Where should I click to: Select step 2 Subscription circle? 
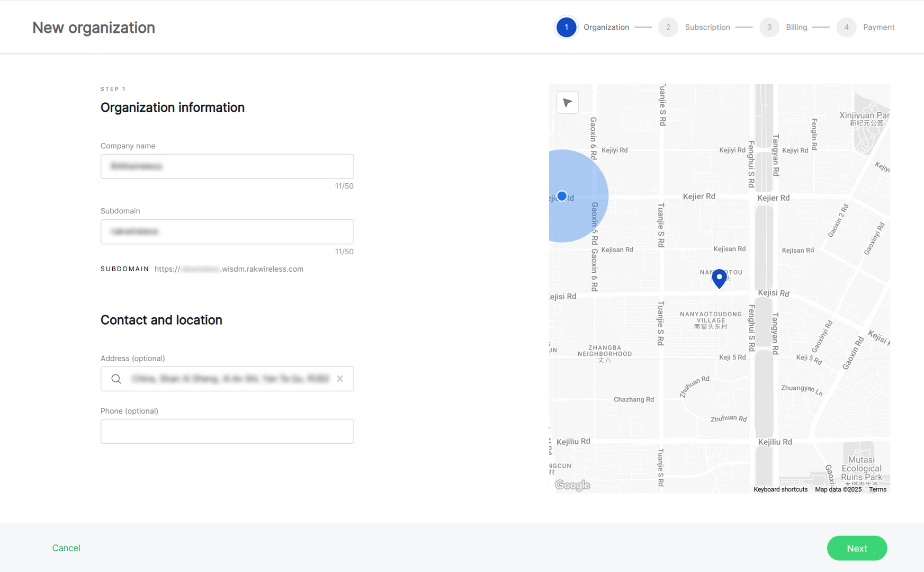[x=668, y=27]
